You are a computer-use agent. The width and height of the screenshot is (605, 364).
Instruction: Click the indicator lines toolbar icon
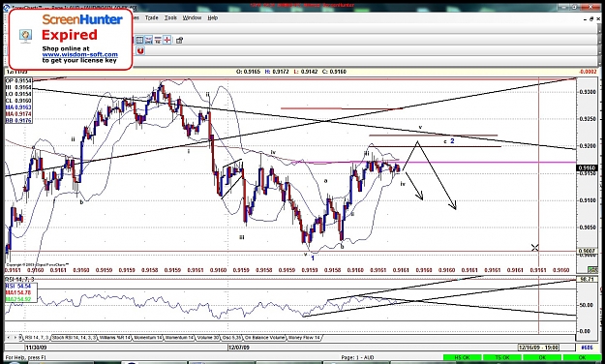click(x=158, y=40)
